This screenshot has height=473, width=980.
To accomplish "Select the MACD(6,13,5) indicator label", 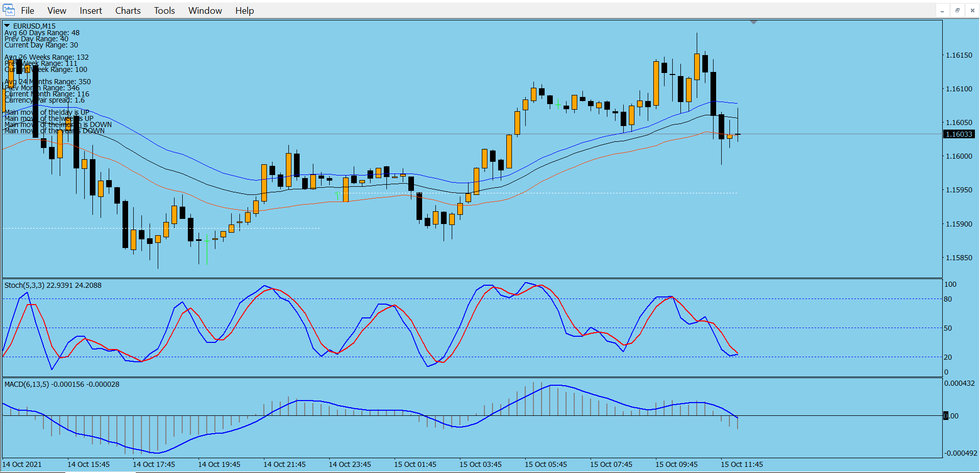I will click(62, 384).
